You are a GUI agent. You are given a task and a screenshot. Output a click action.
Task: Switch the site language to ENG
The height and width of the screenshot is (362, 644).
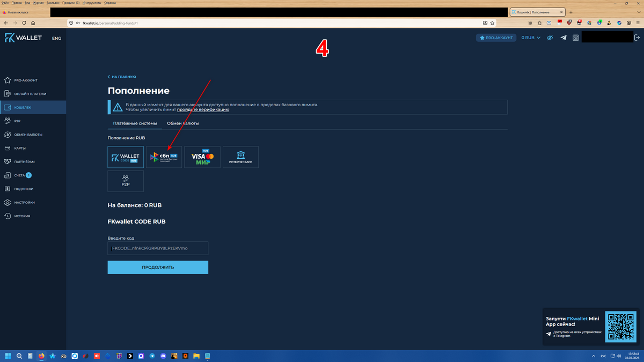[x=56, y=39]
